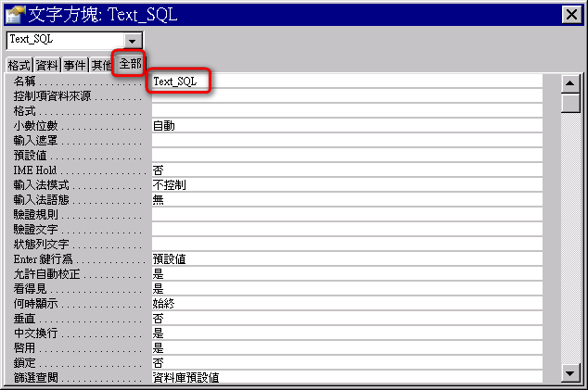Click the 狀態列文字 value field
Viewport: 588px width, 390px height.
click(347, 245)
